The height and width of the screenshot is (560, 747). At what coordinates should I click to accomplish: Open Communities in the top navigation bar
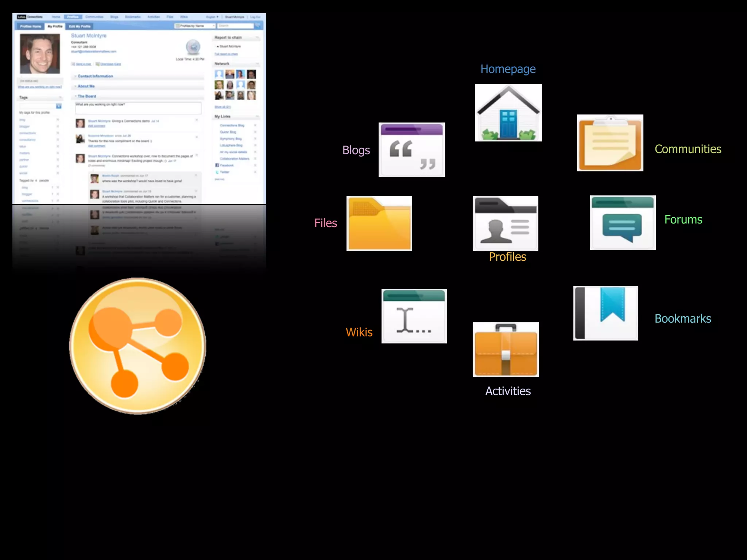click(x=94, y=17)
